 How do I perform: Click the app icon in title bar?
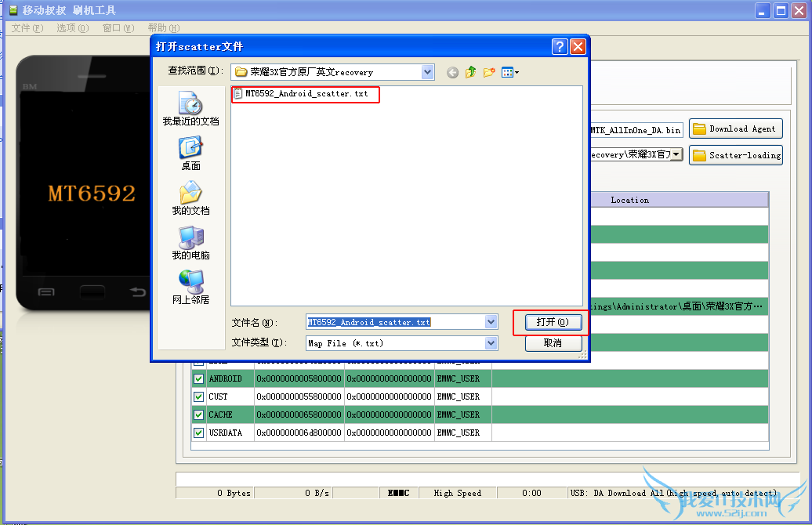pos(13,10)
